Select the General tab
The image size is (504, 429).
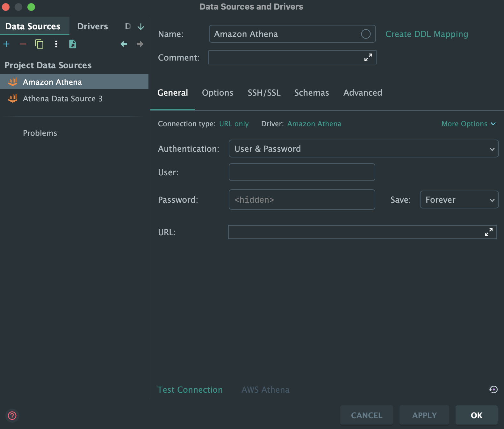click(x=173, y=93)
